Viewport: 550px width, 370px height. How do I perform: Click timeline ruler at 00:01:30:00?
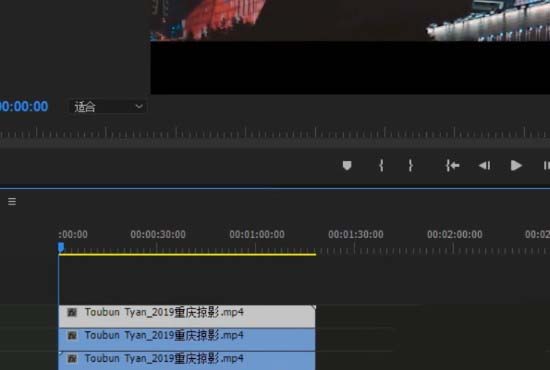(356, 234)
